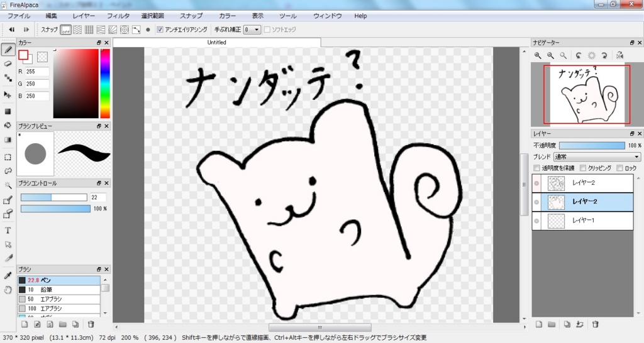
Task: Select the brush tool in the toolbox
Action: (8, 50)
